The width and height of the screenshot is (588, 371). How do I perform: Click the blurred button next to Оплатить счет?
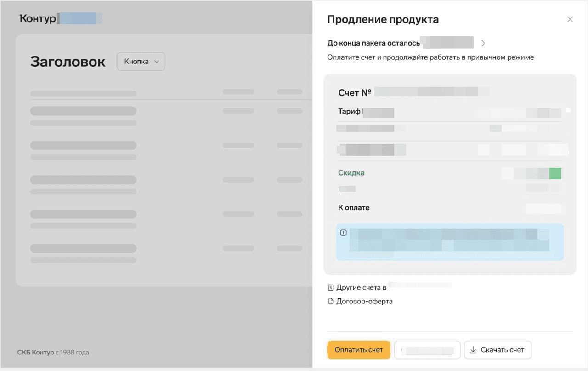(x=427, y=350)
